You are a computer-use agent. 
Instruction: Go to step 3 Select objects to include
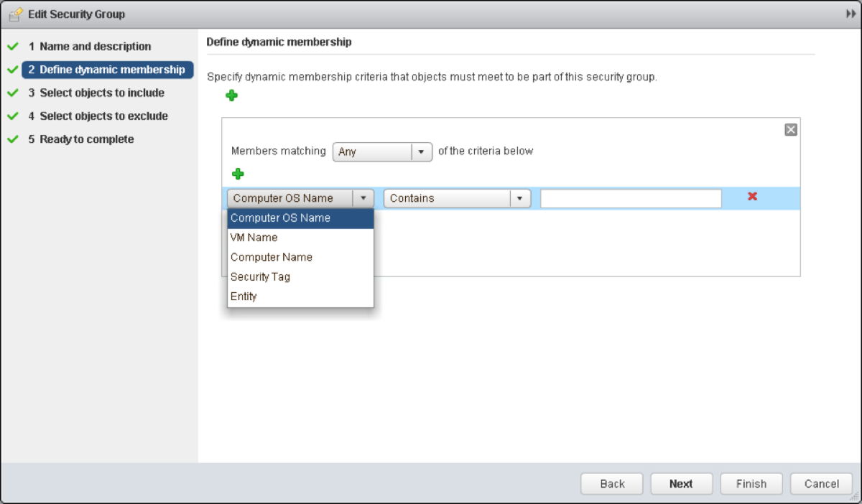[96, 93]
